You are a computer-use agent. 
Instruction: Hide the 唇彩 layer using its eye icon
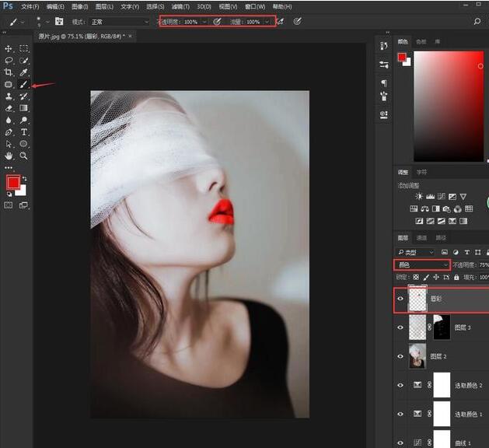coord(400,298)
